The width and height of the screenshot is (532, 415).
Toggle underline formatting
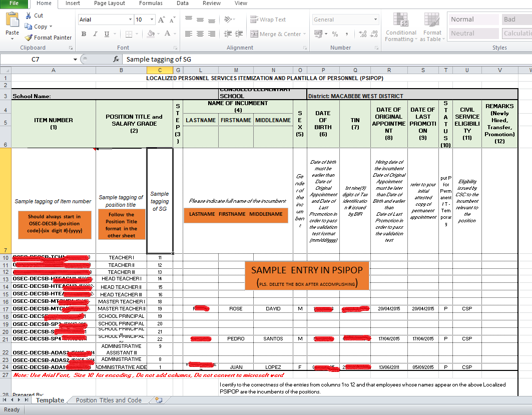(x=107, y=34)
